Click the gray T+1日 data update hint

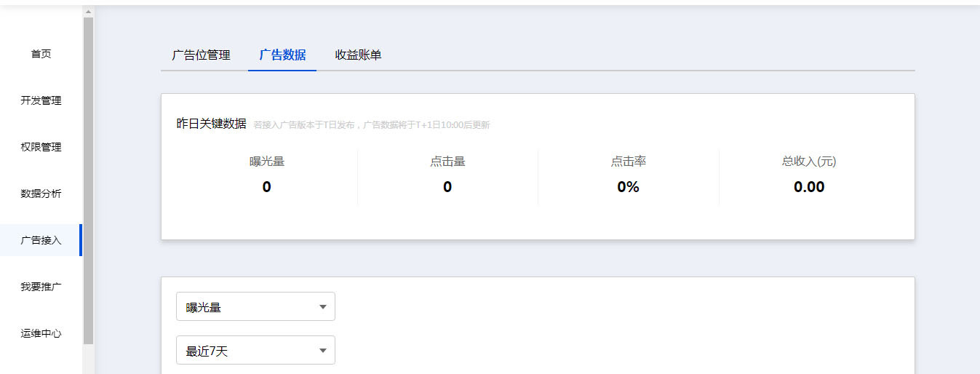tap(372, 125)
